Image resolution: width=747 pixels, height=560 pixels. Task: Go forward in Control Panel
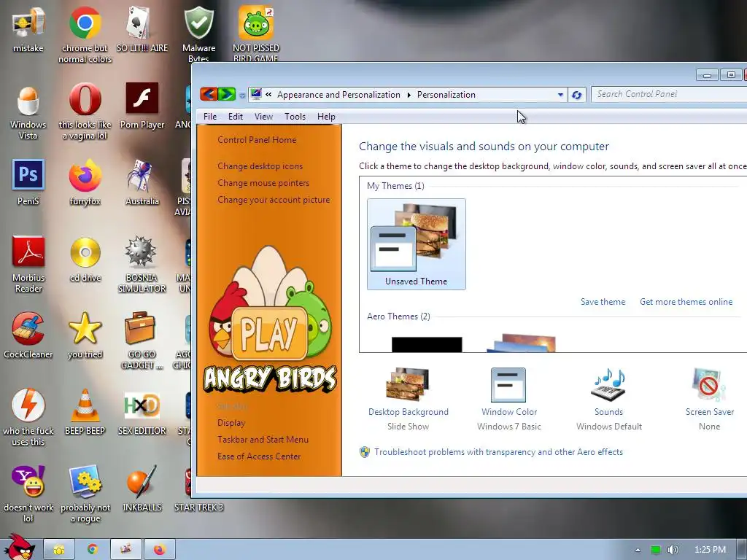(227, 94)
